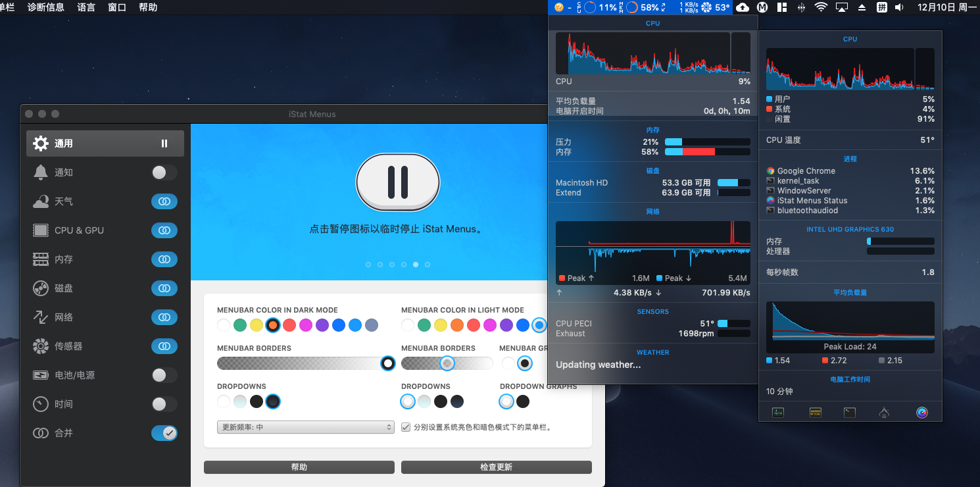Viewport: 980px width, 487px height.
Task: Click the Exhaust fan sensor row
Action: (x=653, y=334)
